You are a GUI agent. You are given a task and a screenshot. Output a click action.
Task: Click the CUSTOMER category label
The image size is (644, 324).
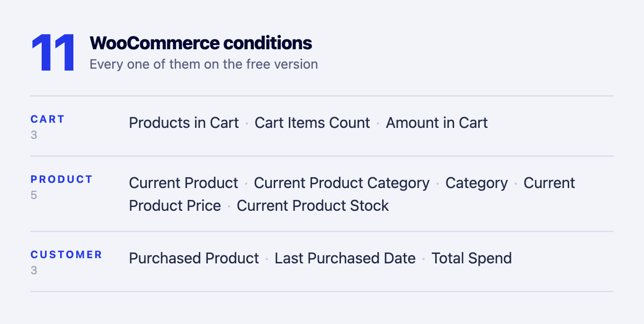click(x=66, y=255)
